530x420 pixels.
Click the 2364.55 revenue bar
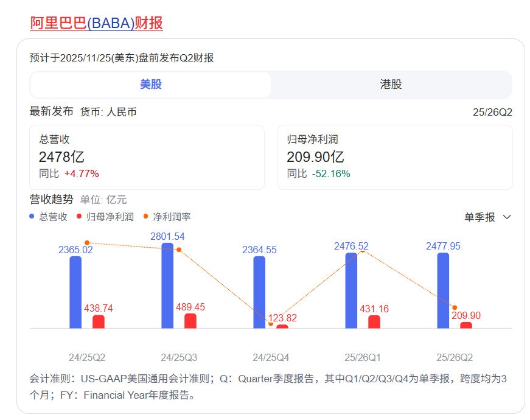(x=259, y=292)
